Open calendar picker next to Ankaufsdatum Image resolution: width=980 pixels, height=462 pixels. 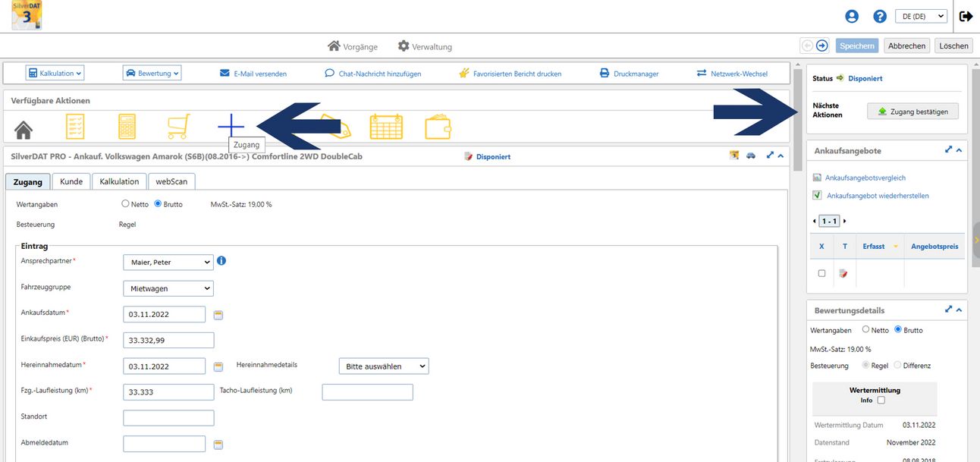coord(218,315)
